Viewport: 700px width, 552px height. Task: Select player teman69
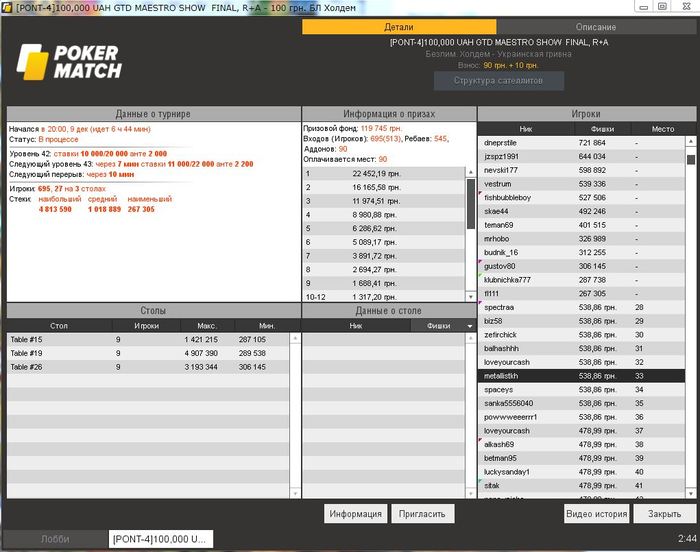click(581, 225)
